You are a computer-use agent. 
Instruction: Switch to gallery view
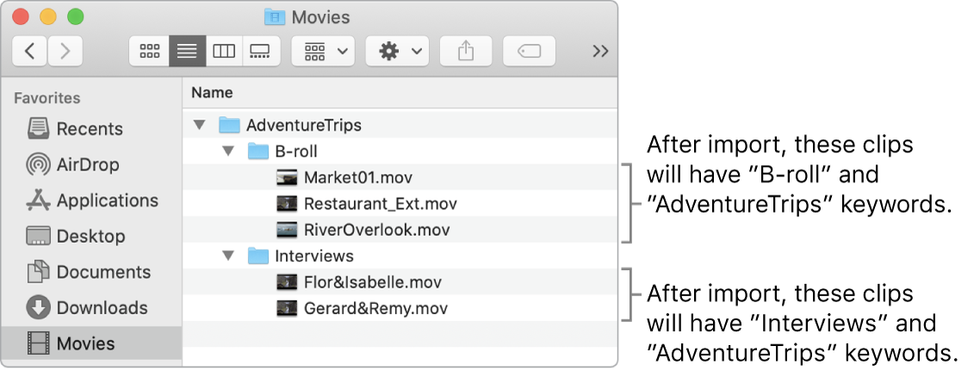[x=259, y=52]
